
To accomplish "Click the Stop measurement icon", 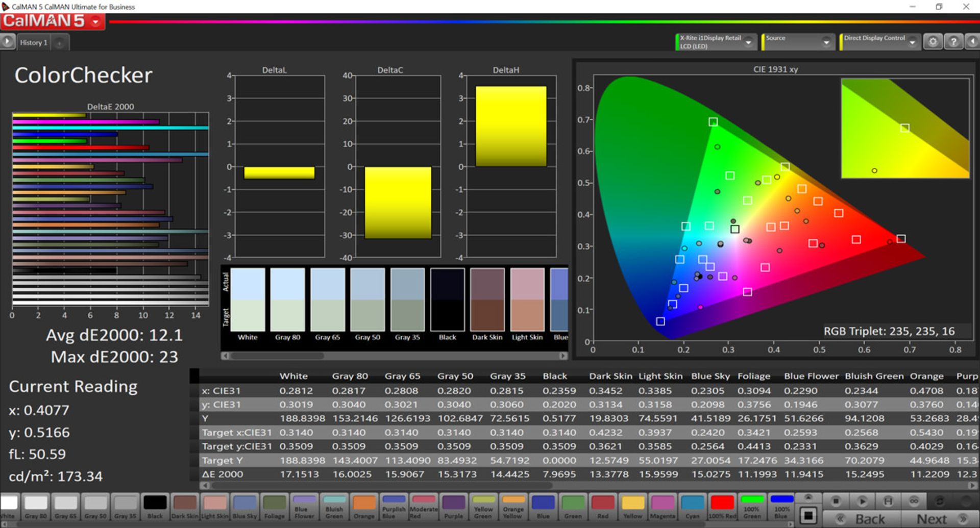I will pos(836,501).
